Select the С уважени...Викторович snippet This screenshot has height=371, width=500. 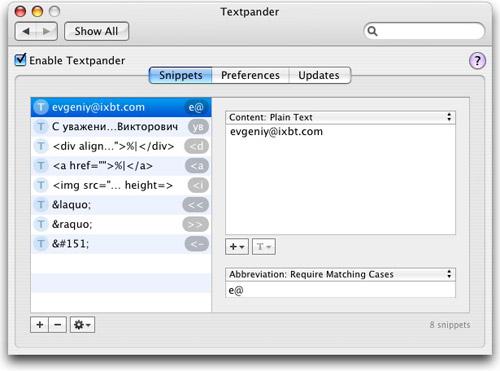click(x=121, y=127)
